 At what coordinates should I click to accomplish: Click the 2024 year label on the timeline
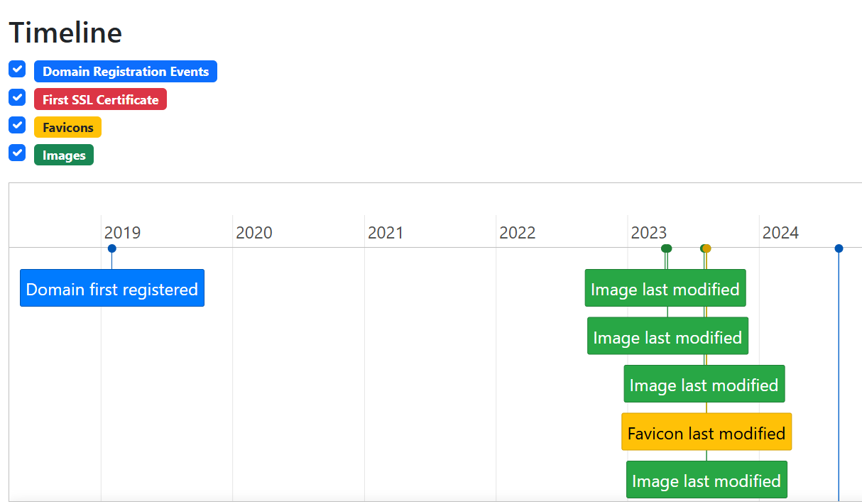point(781,232)
